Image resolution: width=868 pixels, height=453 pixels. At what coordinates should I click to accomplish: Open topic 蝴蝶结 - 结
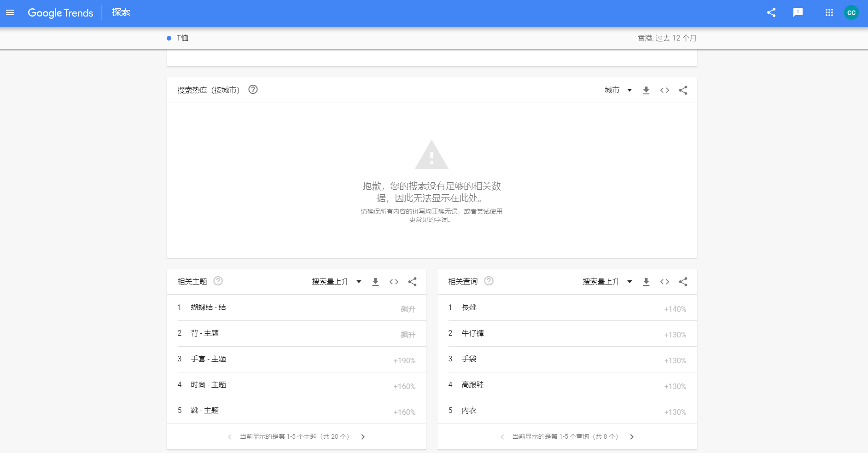(x=297, y=308)
